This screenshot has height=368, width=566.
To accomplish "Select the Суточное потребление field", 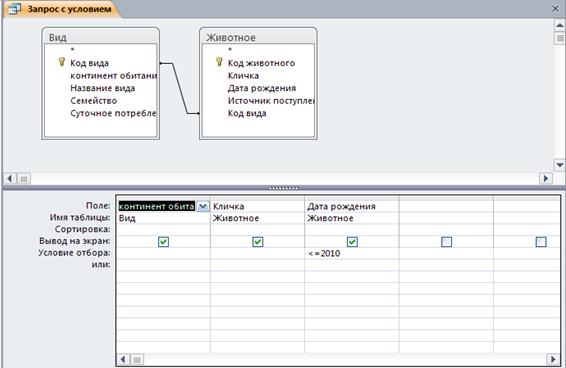I will [113, 113].
